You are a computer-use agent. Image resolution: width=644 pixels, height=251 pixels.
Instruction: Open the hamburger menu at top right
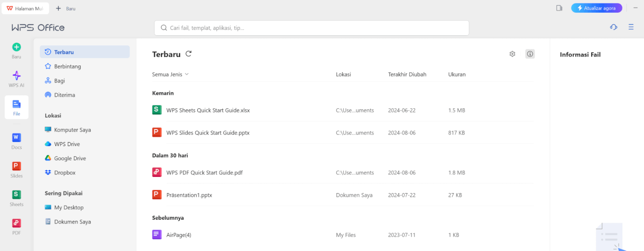[x=631, y=27]
